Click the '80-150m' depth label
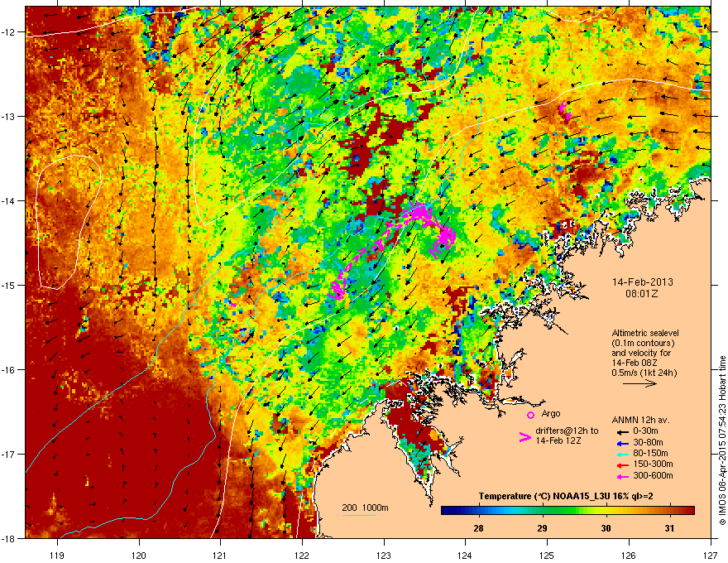The height and width of the screenshot is (563, 728). tap(650, 454)
